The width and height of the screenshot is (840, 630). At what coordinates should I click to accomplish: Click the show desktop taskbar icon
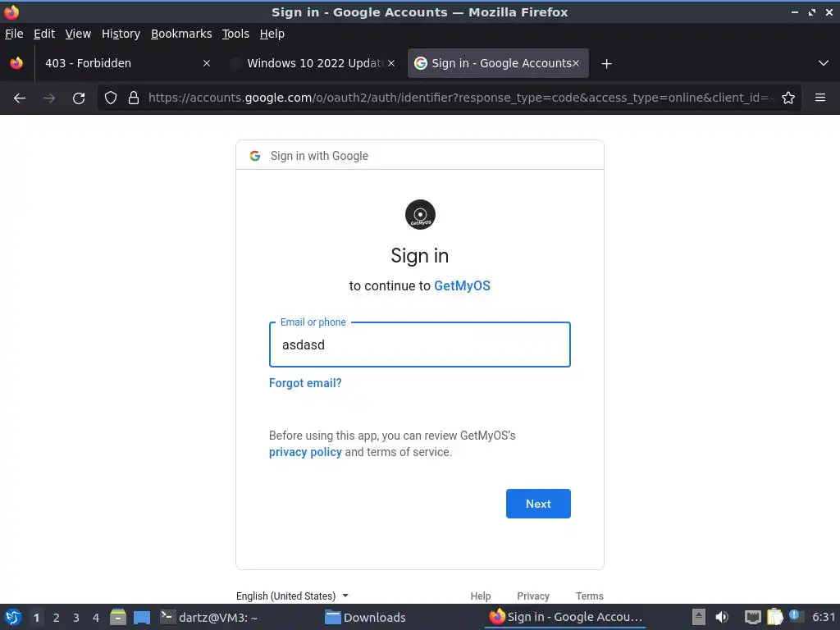(x=141, y=617)
